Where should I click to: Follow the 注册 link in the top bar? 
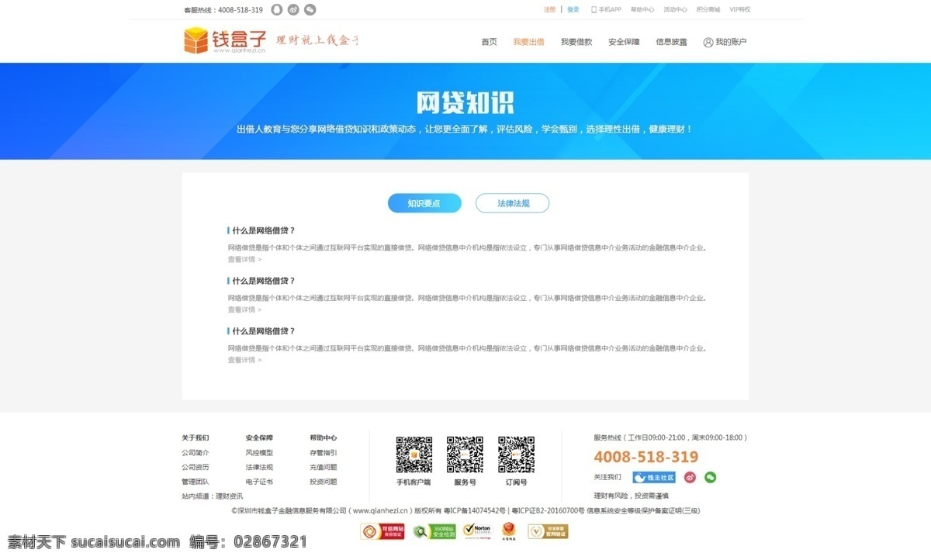point(550,10)
